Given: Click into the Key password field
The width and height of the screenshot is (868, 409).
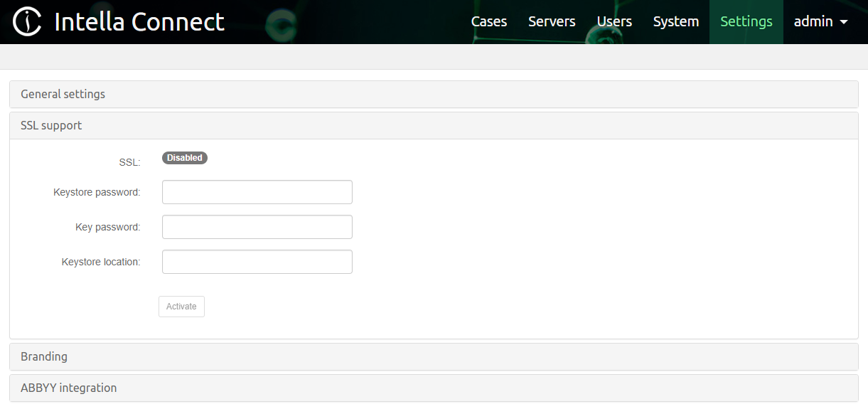Looking at the screenshot, I should coord(257,227).
